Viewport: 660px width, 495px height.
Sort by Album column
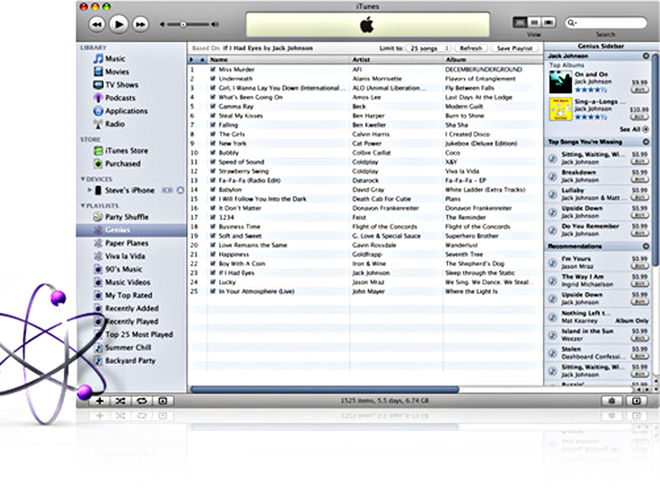pyautogui.click(x=493, y=60)
